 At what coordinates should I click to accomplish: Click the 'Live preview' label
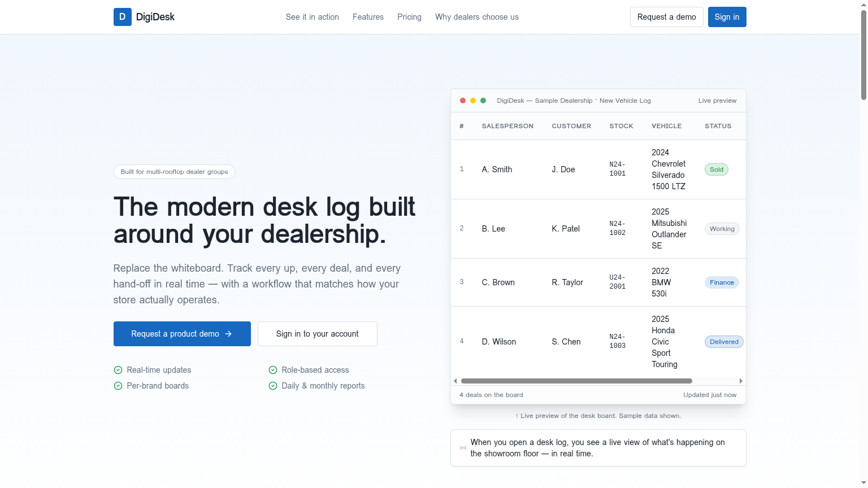(x=717, y=101)
